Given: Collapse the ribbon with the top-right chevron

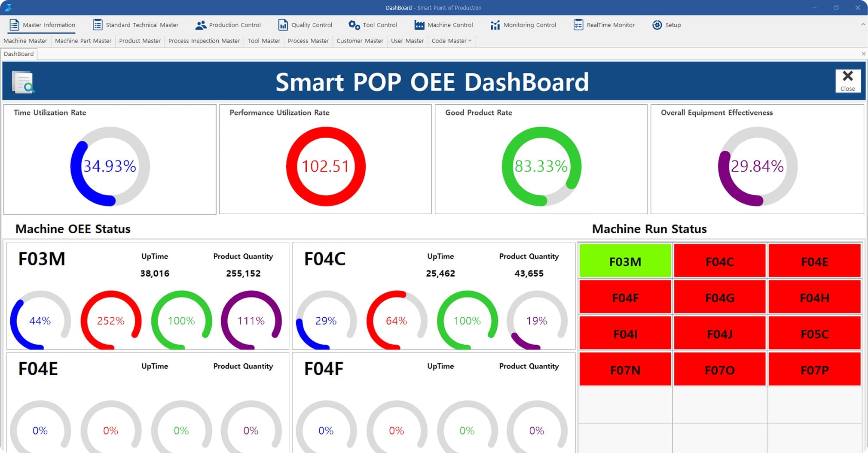Looking at the screenshot, I should coord(863,25).
